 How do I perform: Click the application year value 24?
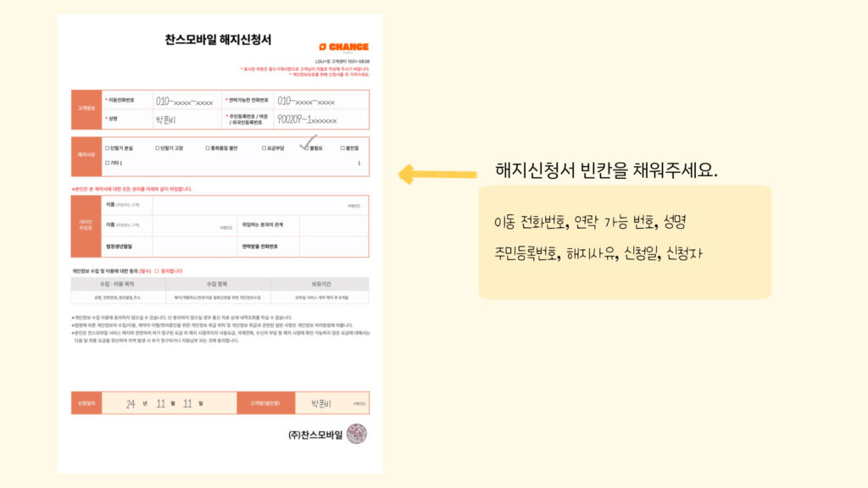click(131, 404)
